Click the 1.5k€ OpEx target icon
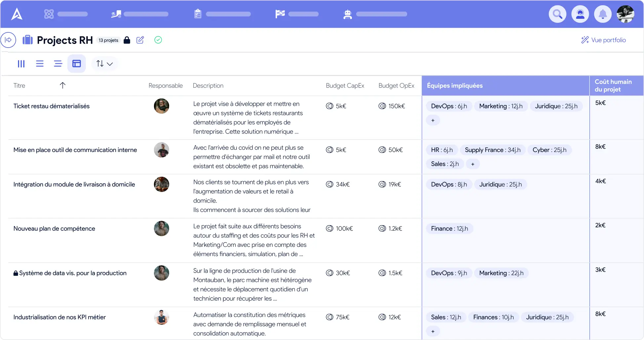 [x=382, y=273]
